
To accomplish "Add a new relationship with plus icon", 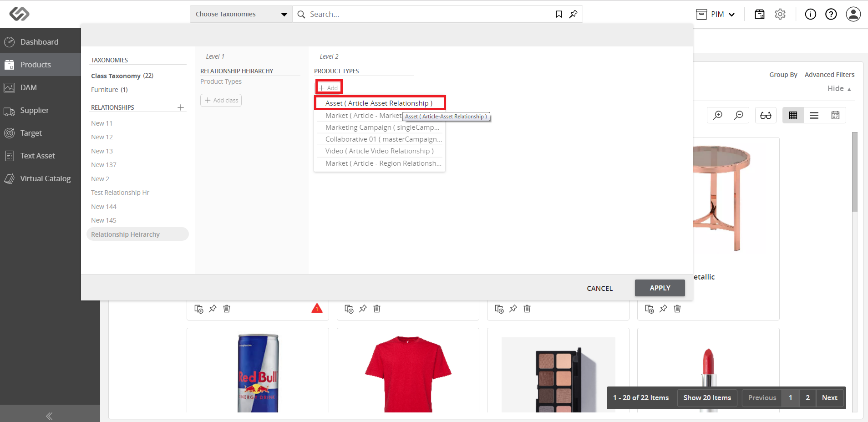I will pyautogui.click(x=181, y=107).
